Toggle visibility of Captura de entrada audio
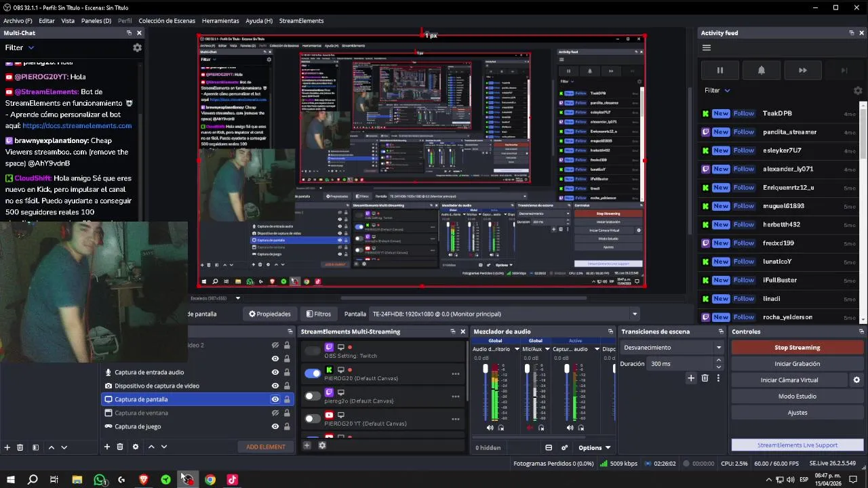868x488 pixels. [x=275, y=372]
